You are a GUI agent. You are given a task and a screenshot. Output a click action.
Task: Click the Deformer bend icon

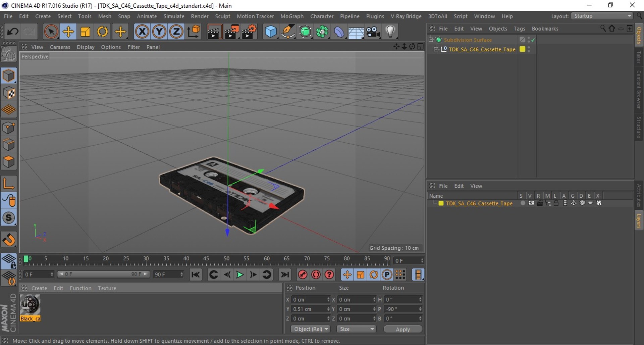point(339,32)
